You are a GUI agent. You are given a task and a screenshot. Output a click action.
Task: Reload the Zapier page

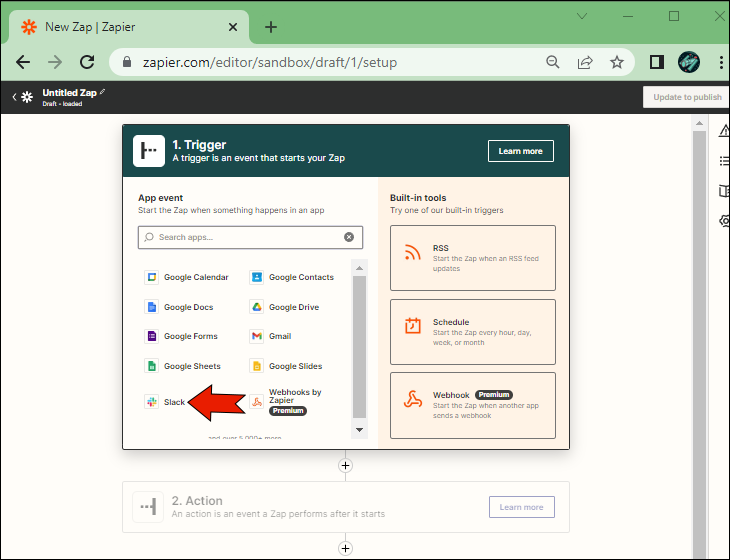click(87, 62)
